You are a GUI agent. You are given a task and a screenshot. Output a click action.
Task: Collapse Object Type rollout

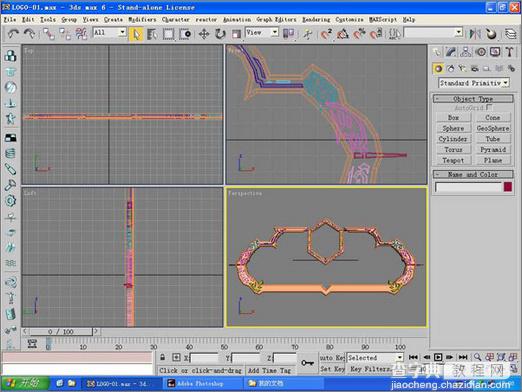pos(473,99)
